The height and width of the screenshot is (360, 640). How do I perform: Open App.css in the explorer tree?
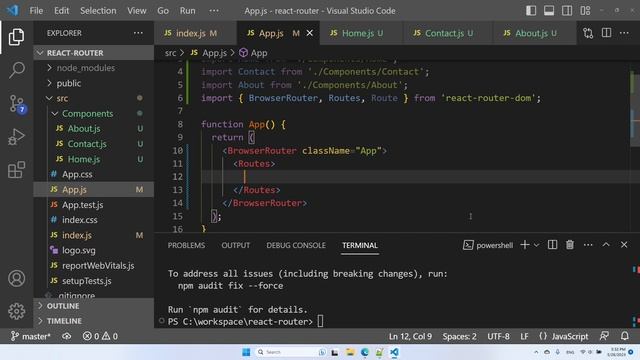point(93,174)
